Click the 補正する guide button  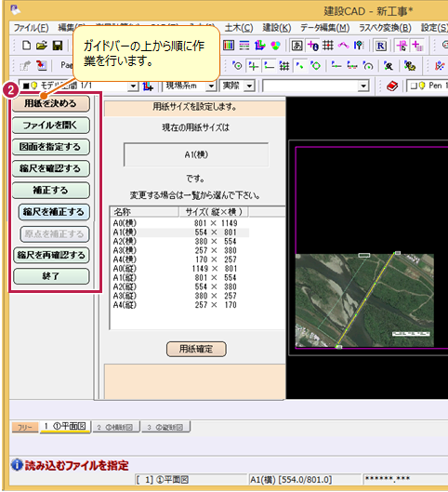[51, 191]
